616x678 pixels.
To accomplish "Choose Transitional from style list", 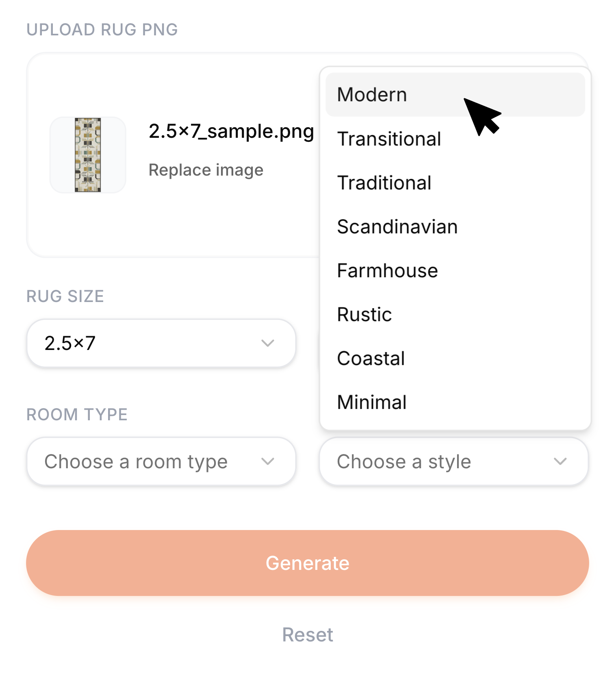I will coord(389,139).
